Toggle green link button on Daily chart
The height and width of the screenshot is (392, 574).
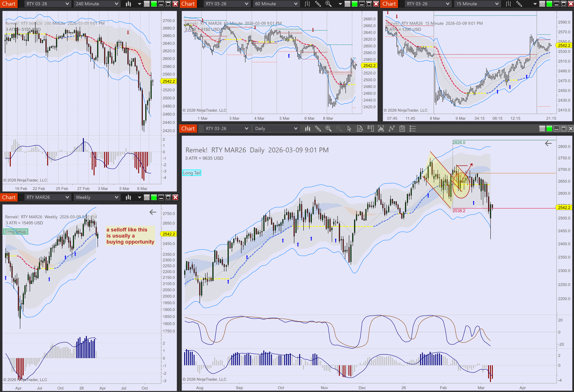click(549, 129)
